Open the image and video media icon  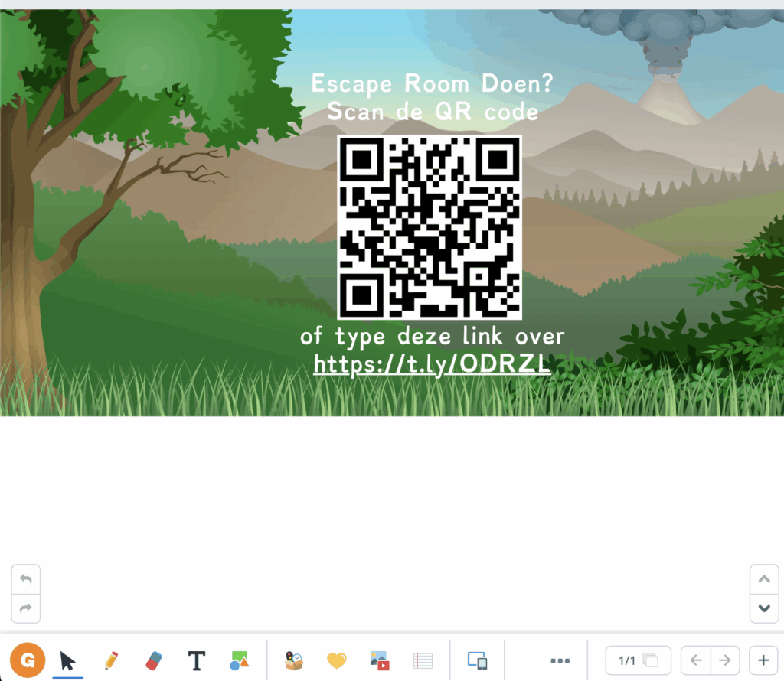pyautogui.click(x=380, y=660)
